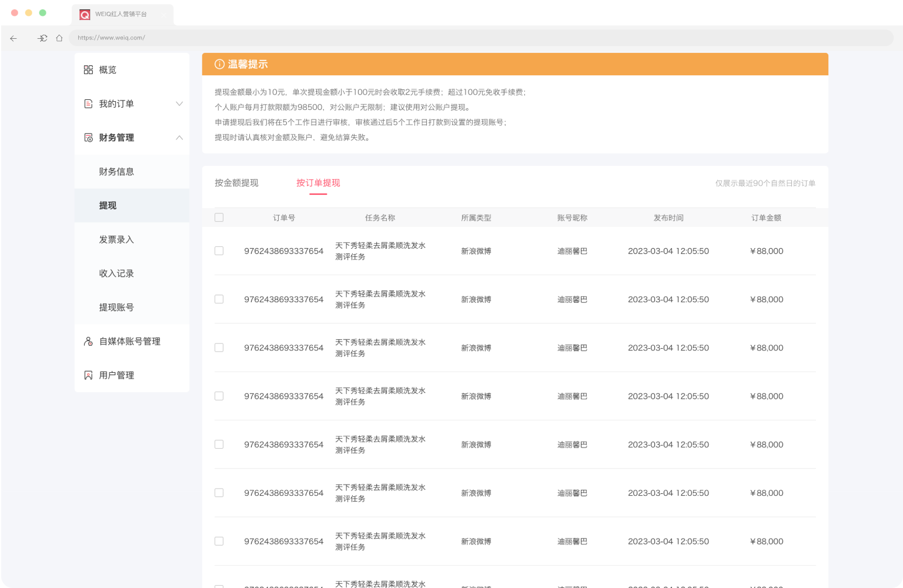Go to 发票录入 in sidebar
Screen dimensions: 903x588
point(116,239)
